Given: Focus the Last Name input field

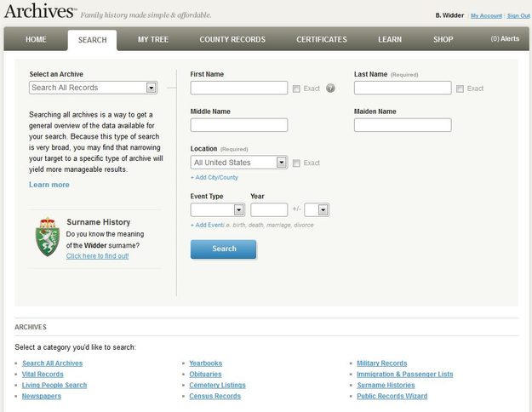Looking at the screenshot, I should tap(403, 88).
